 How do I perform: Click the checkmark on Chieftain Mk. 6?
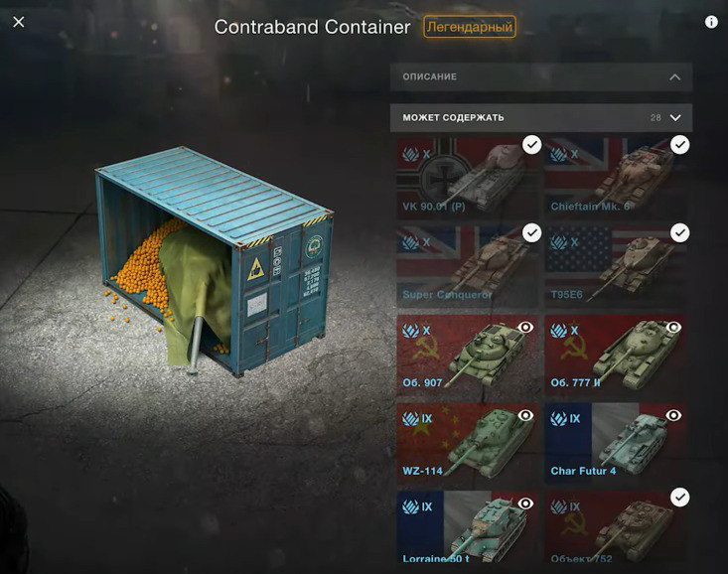[x=679, y=145]
